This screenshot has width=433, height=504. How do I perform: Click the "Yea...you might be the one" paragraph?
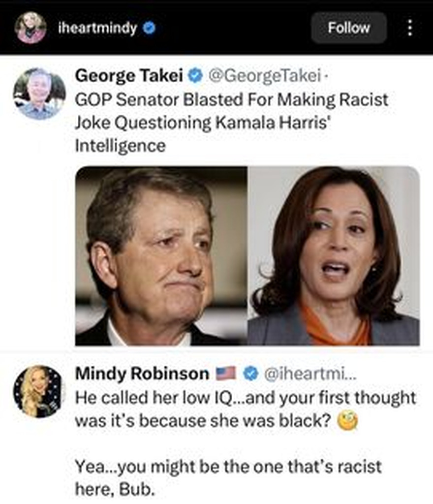click(x=228, y=477)
